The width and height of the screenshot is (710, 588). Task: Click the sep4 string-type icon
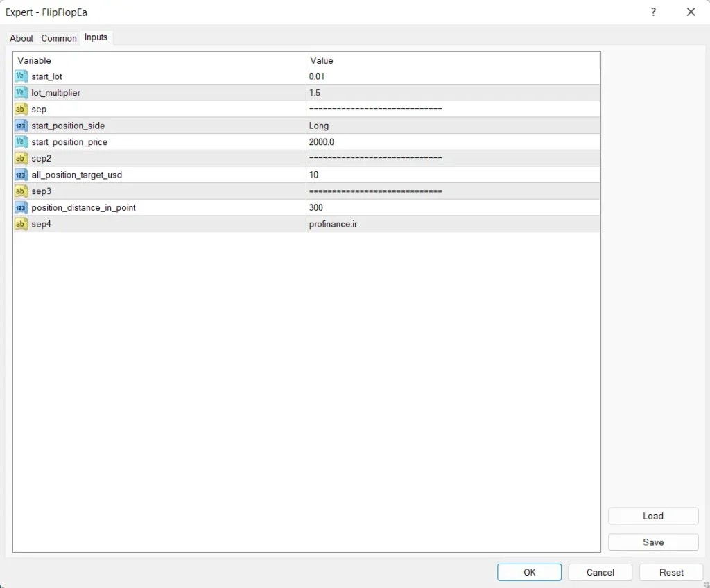(x=21, y=224)
